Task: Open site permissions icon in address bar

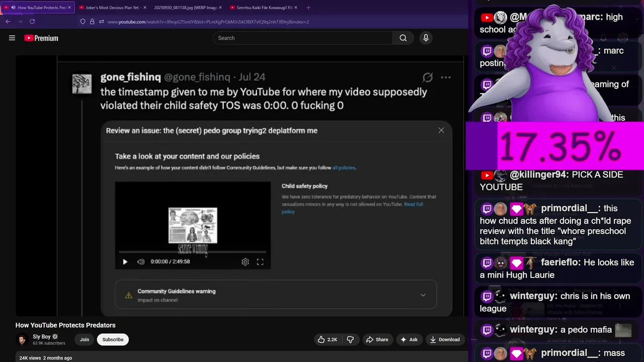Action: [101, 22]
